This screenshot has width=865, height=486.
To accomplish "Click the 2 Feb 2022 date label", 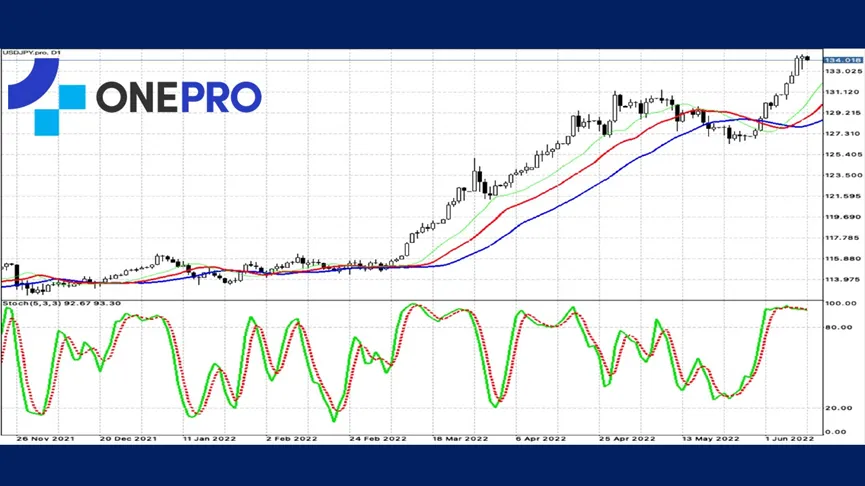I will [291, 439].
